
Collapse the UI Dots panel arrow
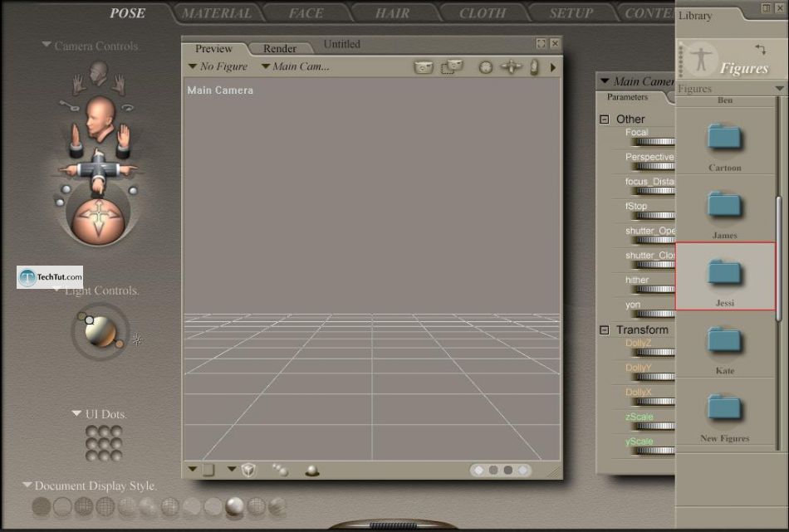tap(76, 413)
